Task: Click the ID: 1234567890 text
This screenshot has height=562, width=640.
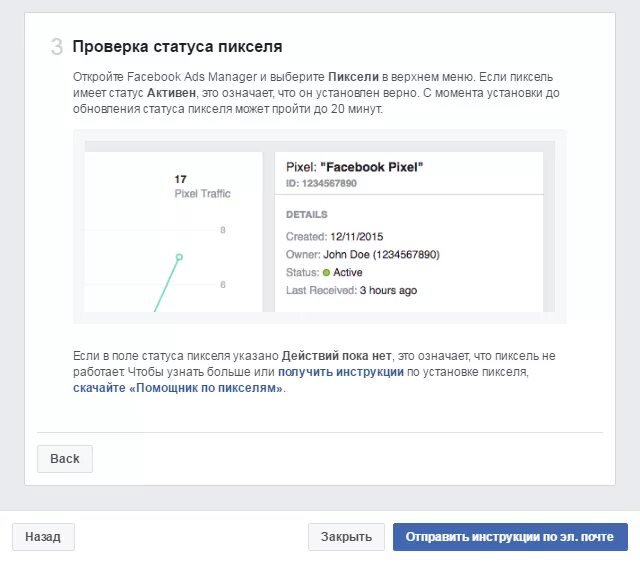Action: 321,183
